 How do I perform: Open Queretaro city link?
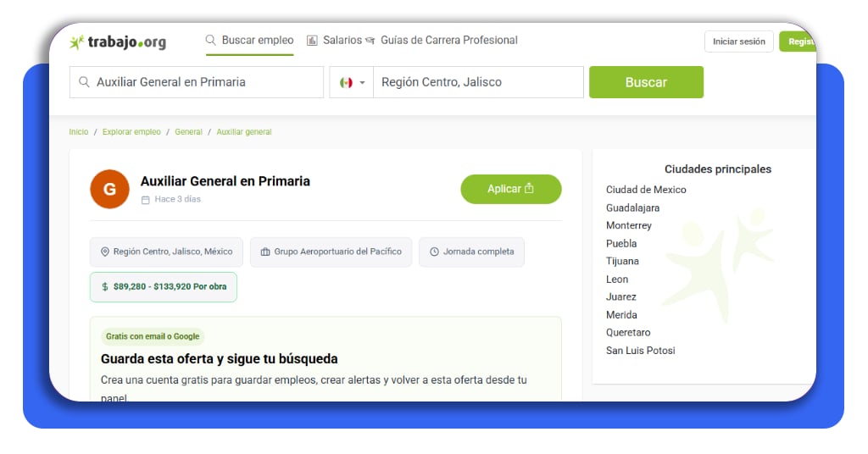pos(628,332)
